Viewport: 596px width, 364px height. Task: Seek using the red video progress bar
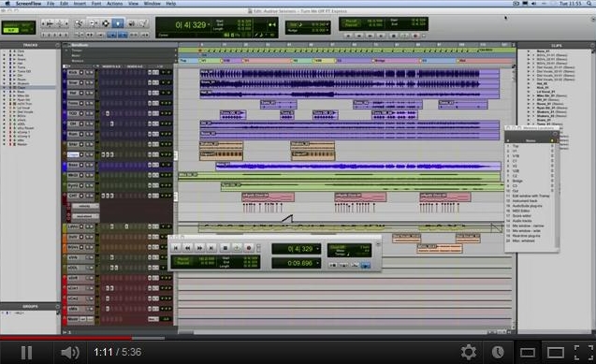pyautogui.click(x=66, y=338)
